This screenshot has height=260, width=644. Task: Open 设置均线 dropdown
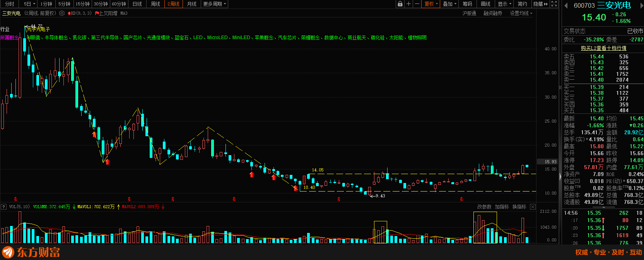point(521,13)
